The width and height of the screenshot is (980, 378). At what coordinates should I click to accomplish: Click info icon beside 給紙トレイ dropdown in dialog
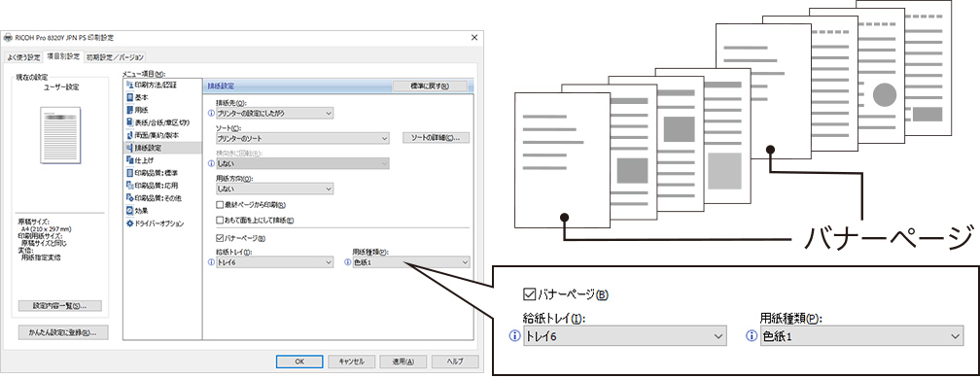tap(211, 263)
